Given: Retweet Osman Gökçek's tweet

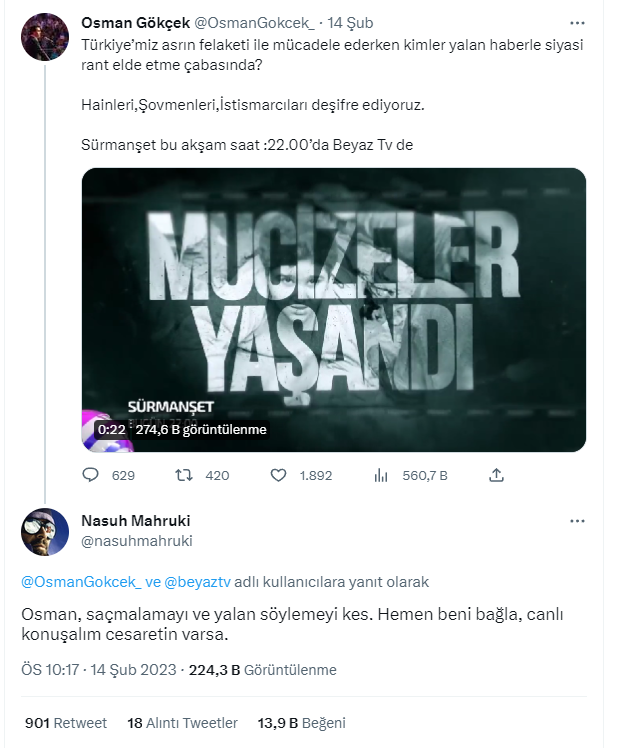Looking at the screenshot, I should (184, 476).
